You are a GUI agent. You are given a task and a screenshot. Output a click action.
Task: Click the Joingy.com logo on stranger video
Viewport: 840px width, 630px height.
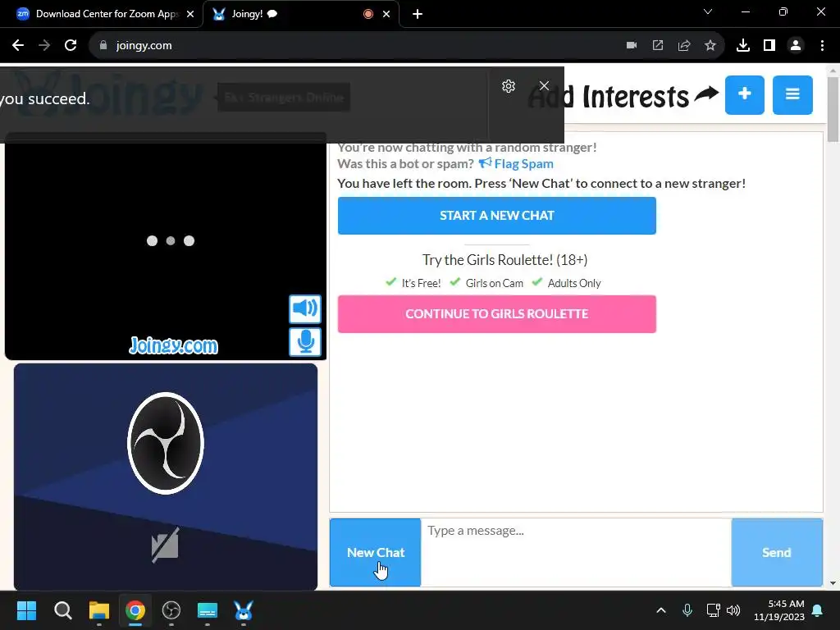click(174, 345)
